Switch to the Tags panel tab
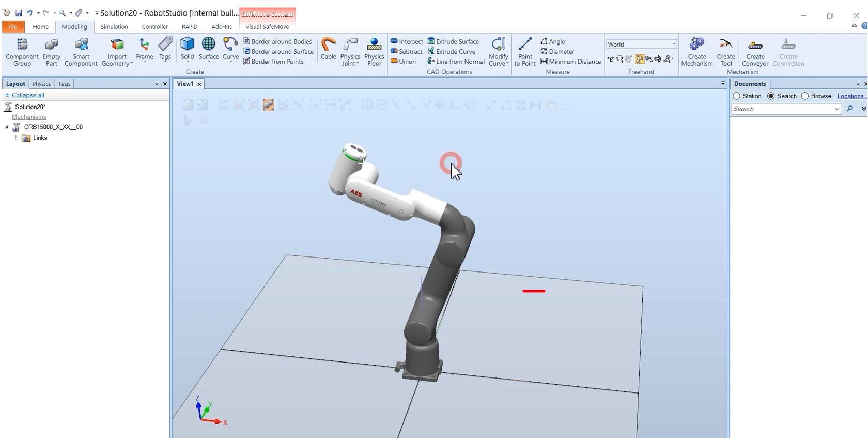 tap(64, 84)
